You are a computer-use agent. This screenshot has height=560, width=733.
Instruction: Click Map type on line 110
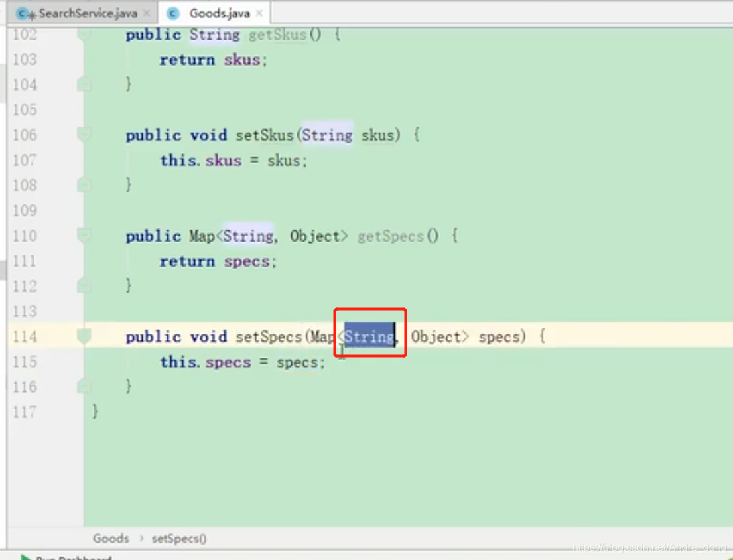pos(202,236)
